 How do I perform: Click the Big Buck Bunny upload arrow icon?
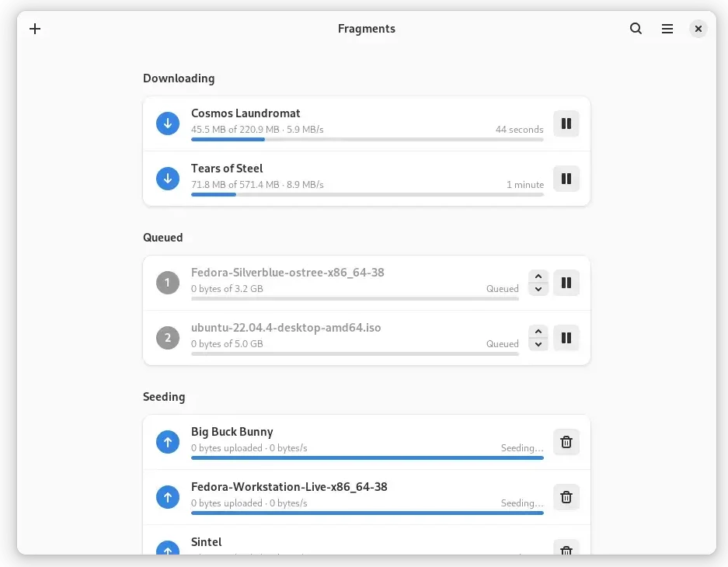pos(168,442)
